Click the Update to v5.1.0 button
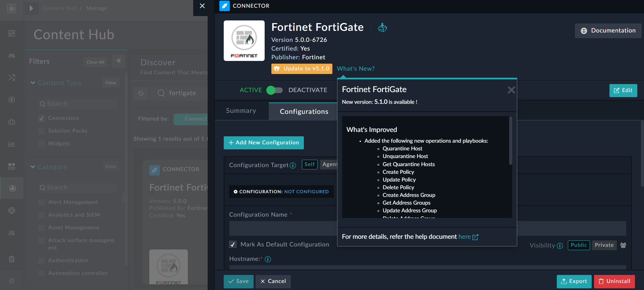Screen dimensions: 644x290 (302, 69)
